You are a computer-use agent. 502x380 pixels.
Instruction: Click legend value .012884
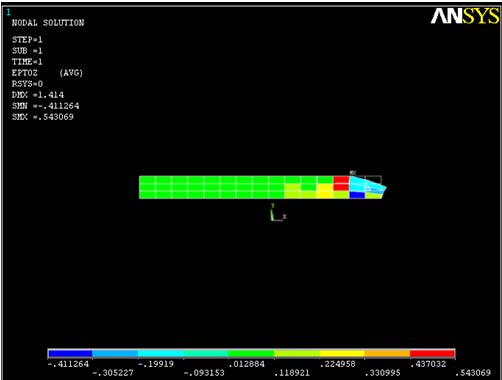click(246, 364)
